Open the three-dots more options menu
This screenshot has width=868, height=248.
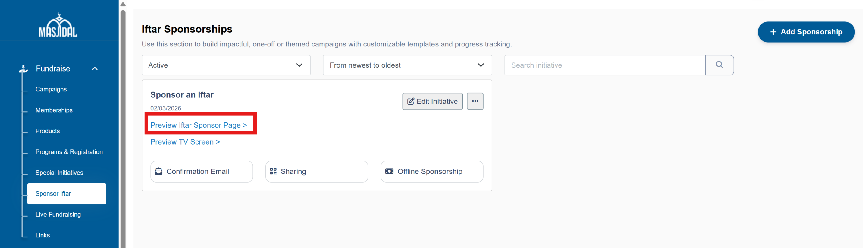(475, 101)
